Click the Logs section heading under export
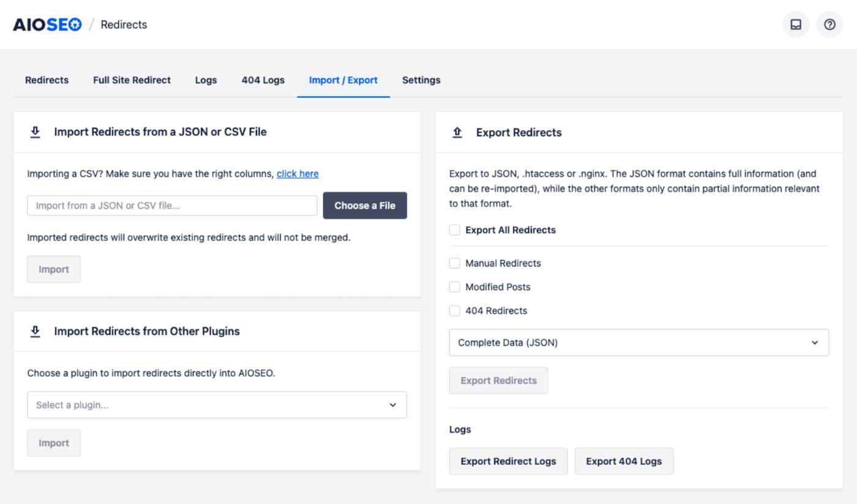This screenshot has height=504, width=857. point(460,429)
